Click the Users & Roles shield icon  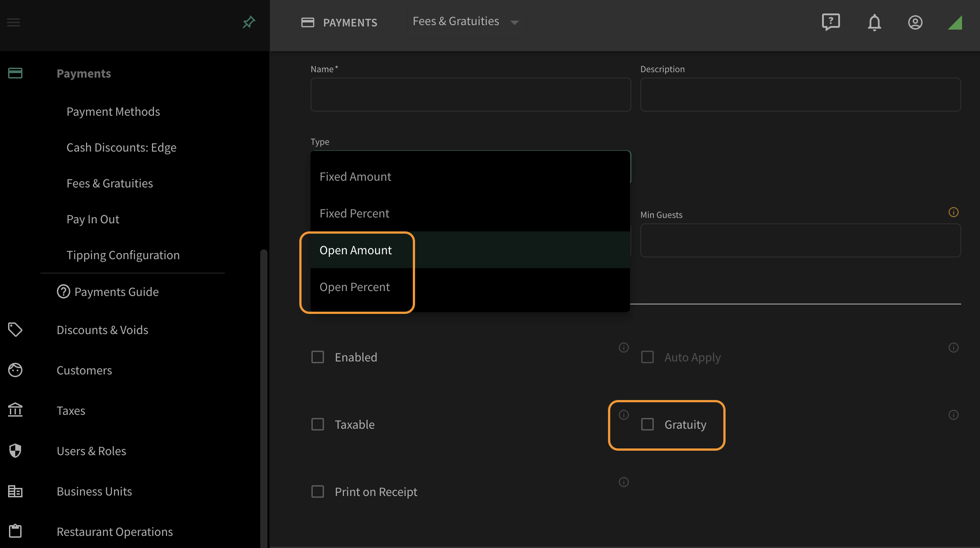pyautogui.click(x=15, y=451)
